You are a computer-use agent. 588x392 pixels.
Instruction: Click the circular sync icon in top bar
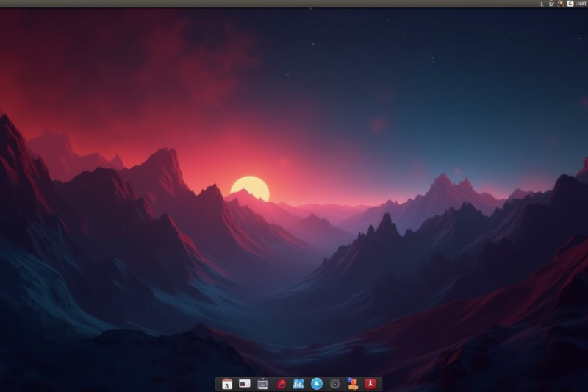[x=551, y=4]
